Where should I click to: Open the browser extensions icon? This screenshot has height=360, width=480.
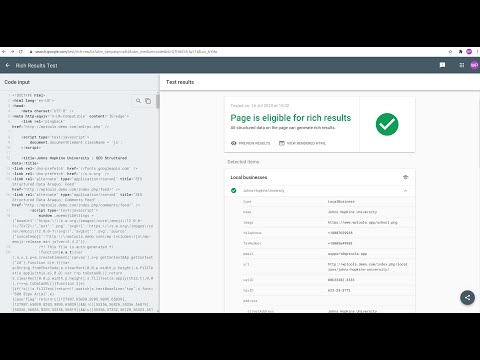click(x=460, y=52)
